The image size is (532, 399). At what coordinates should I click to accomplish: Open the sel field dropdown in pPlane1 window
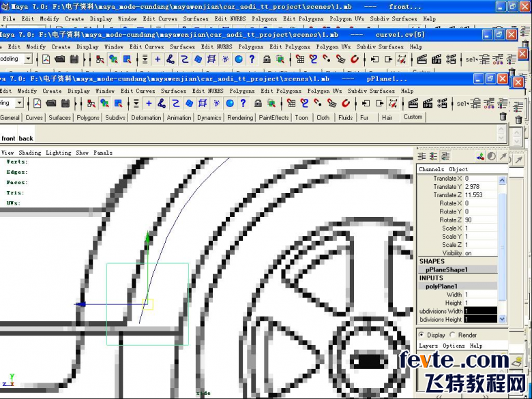click(462, 104)
